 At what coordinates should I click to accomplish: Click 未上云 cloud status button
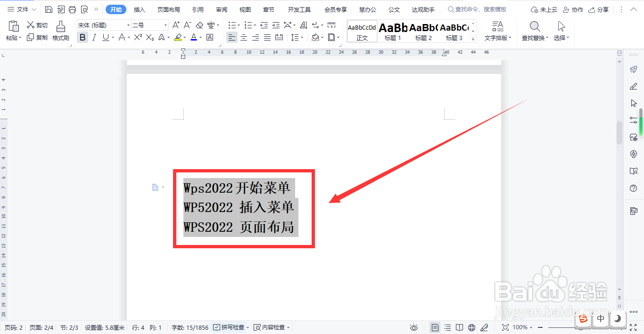pyautogui.click(x=544, y=9)
